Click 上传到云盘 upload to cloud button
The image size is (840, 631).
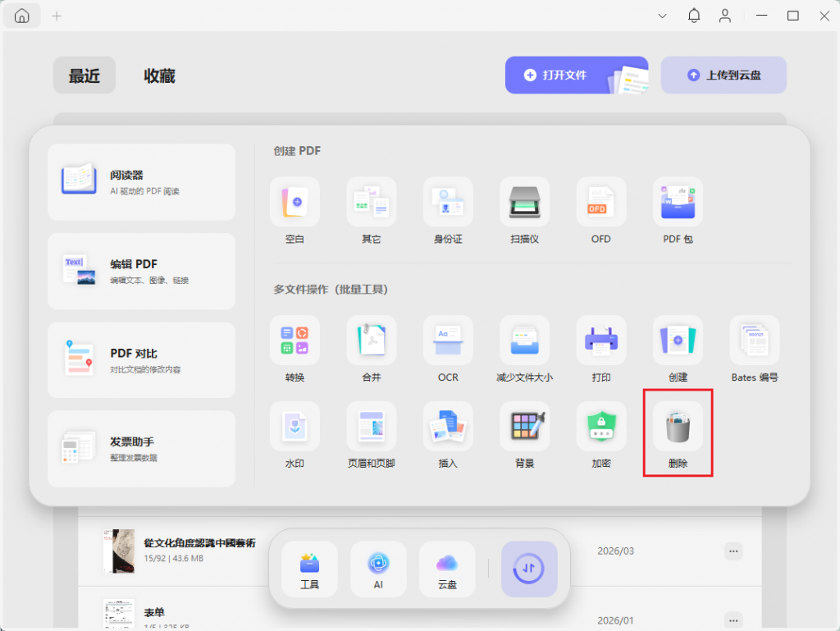724,75
